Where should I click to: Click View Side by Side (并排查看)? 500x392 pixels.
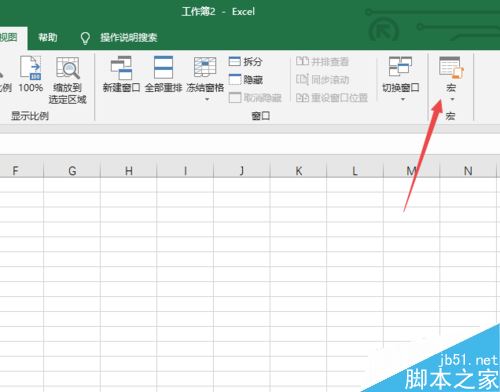tap(322, 62)
